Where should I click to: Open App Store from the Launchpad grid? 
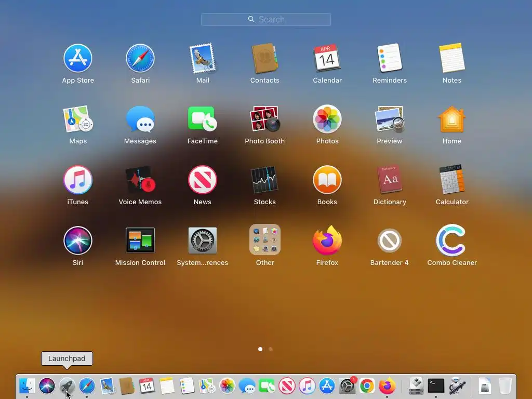(x=78, y=58)
